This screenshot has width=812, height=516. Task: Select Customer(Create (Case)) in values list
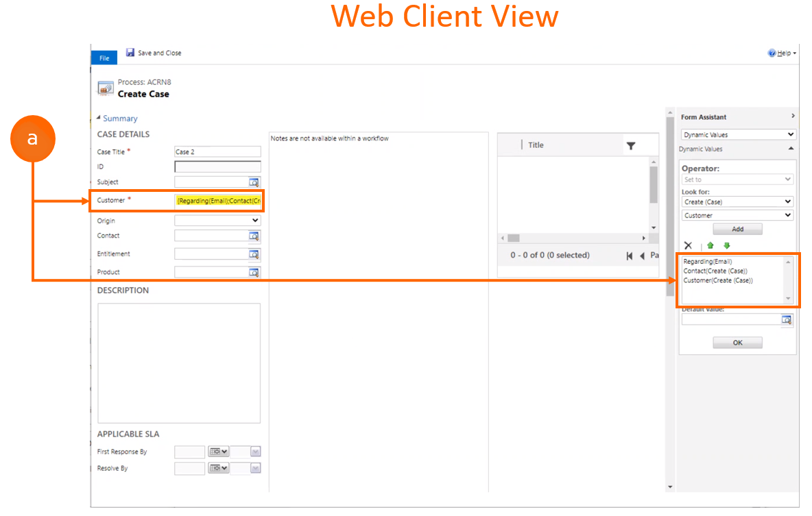coord(718,280)
